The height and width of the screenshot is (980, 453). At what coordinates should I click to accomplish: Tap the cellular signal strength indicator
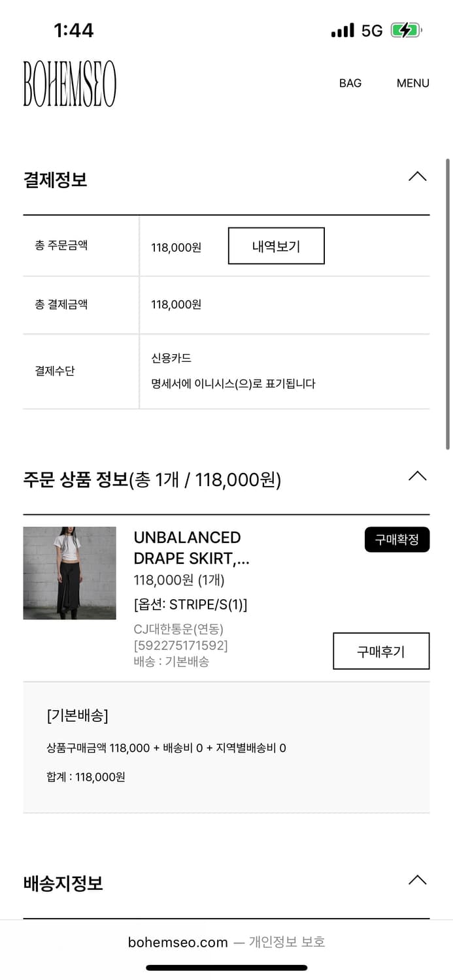point(342,29)
